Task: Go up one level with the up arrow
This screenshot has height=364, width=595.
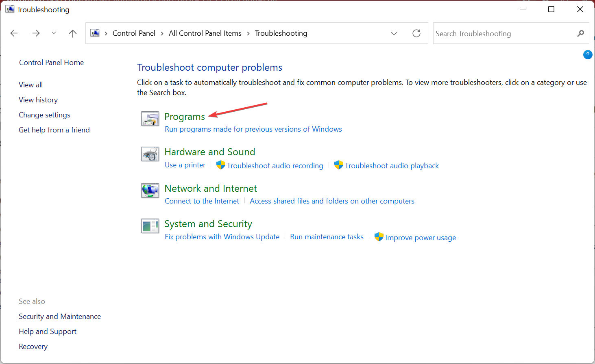Action: click(x=73, y=33)
